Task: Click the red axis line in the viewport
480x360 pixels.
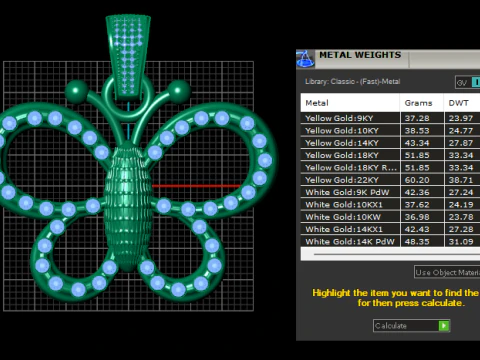Action: point(197,186)
